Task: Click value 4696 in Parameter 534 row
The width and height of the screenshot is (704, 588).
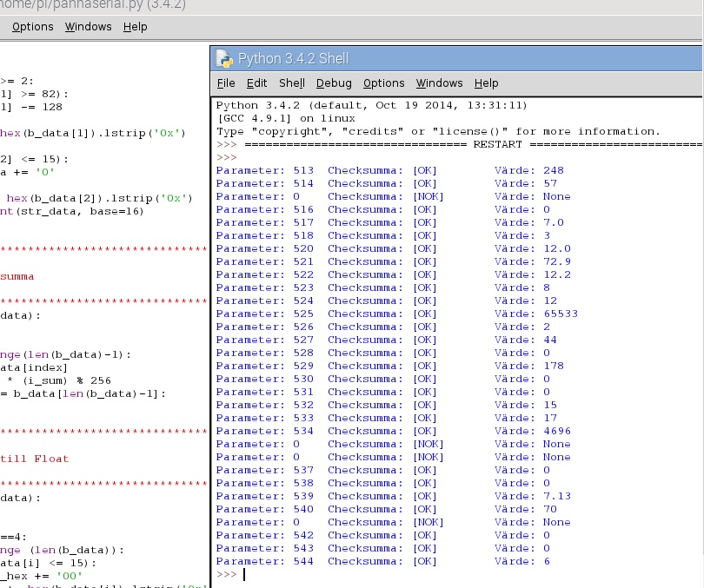Action: pos(557,431)
